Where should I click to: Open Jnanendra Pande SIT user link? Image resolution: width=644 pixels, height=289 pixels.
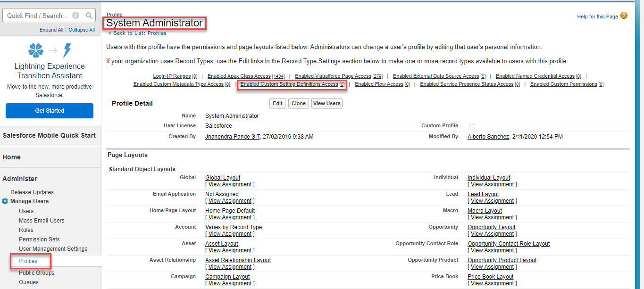coord(233,137)
